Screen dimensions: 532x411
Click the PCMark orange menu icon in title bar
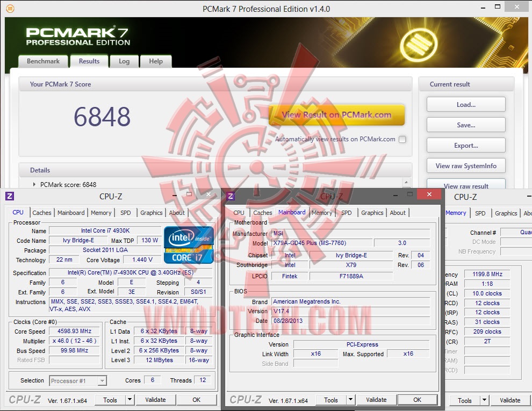coord(10,9)
